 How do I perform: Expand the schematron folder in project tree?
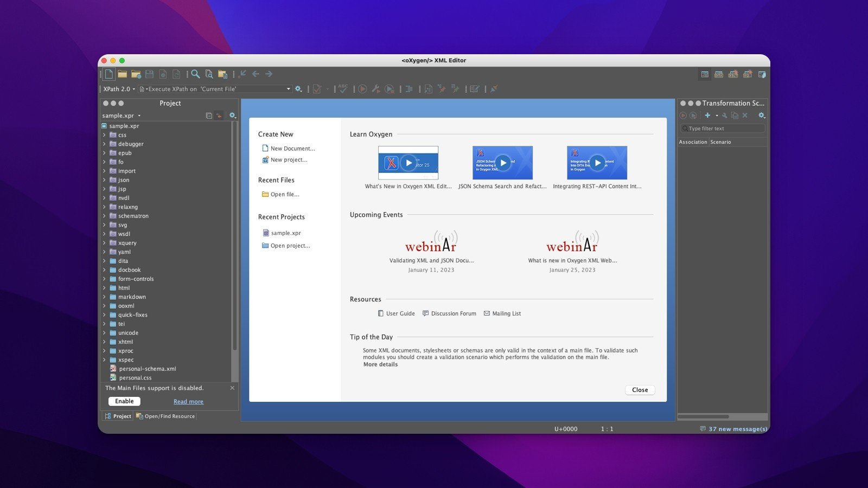(104, 216)
